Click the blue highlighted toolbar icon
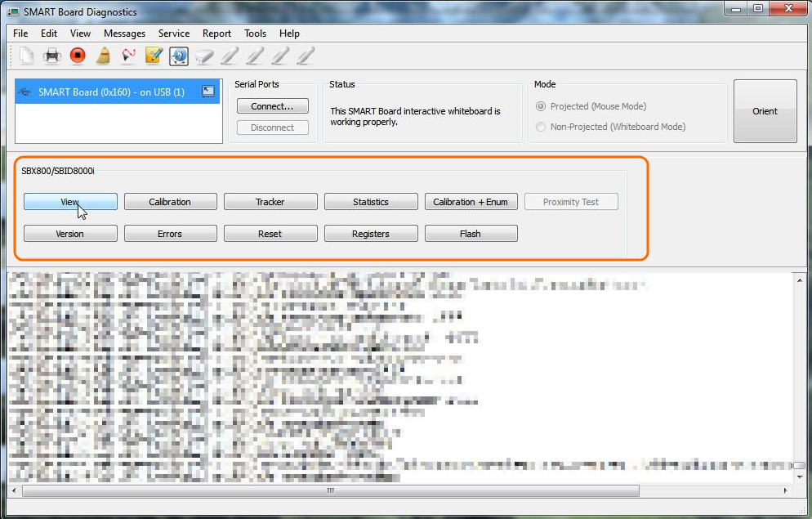 (x=179, y=56)
